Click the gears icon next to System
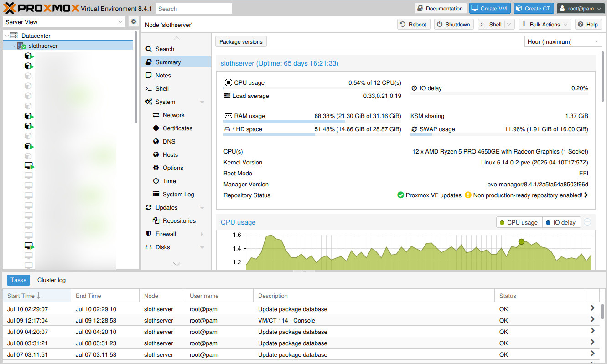The image size is (607, 364). coord(149,102)
